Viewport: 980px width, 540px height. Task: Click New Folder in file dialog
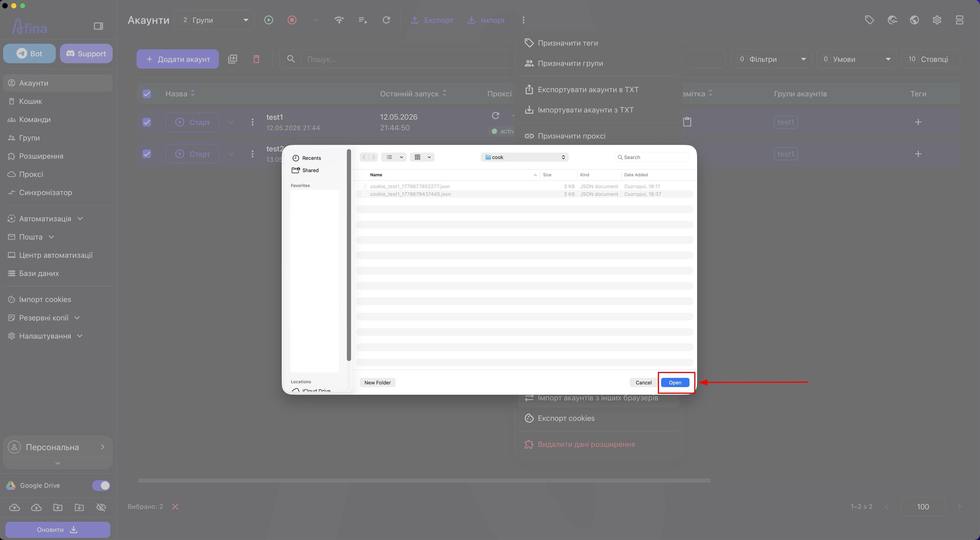(x=377, y=383)
